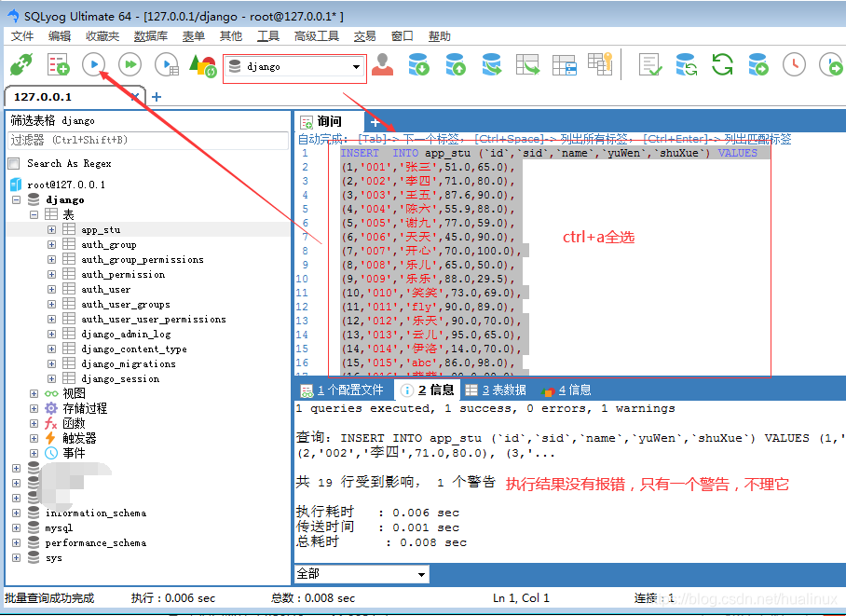Click the table with green arrow icon
Viewport: 846px width, 616px height.
(x=527, y=64)
